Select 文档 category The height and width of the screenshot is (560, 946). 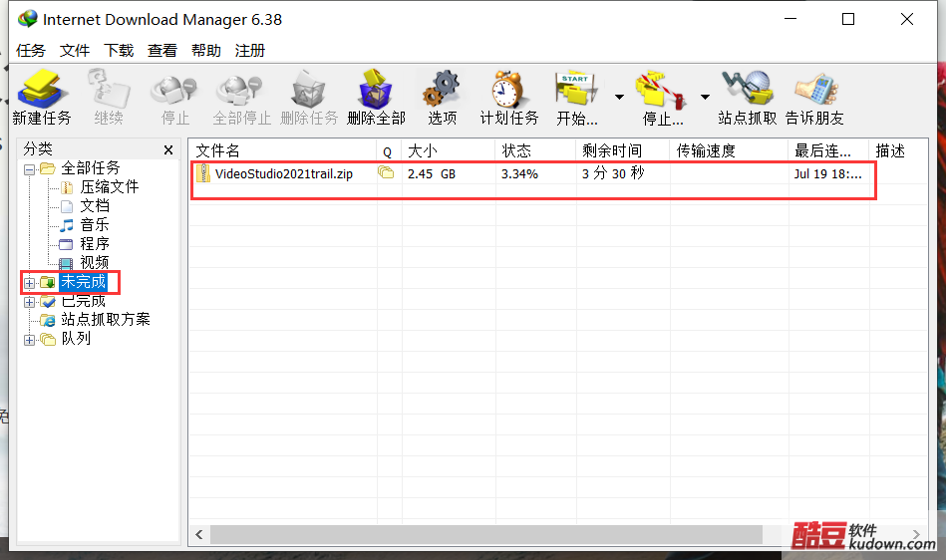tap(95, 206)
